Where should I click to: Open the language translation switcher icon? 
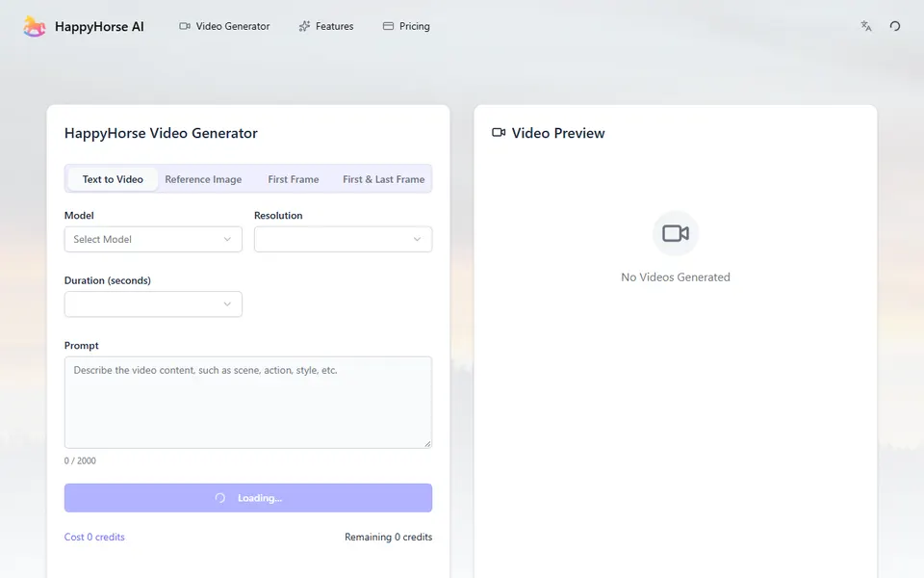(x=865, y=26)
